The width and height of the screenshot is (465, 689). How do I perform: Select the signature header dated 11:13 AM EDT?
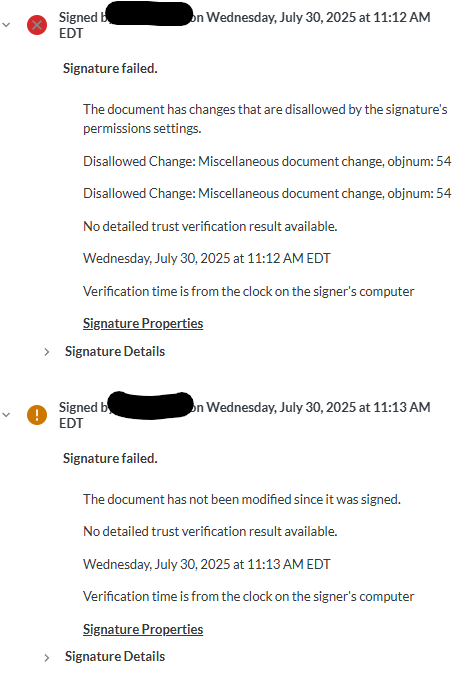[244, 415]
